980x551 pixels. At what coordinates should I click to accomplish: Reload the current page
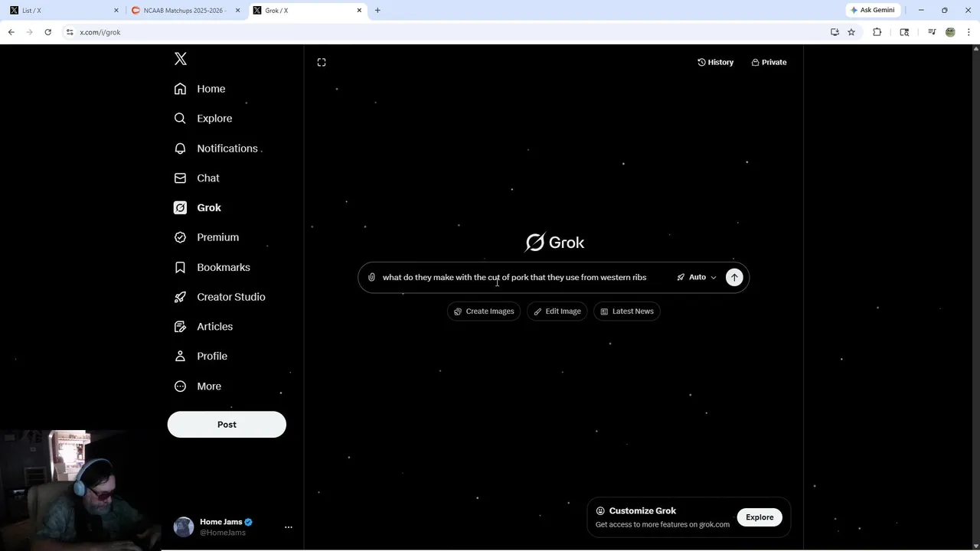pyautogui.click(x=48, y=32)
